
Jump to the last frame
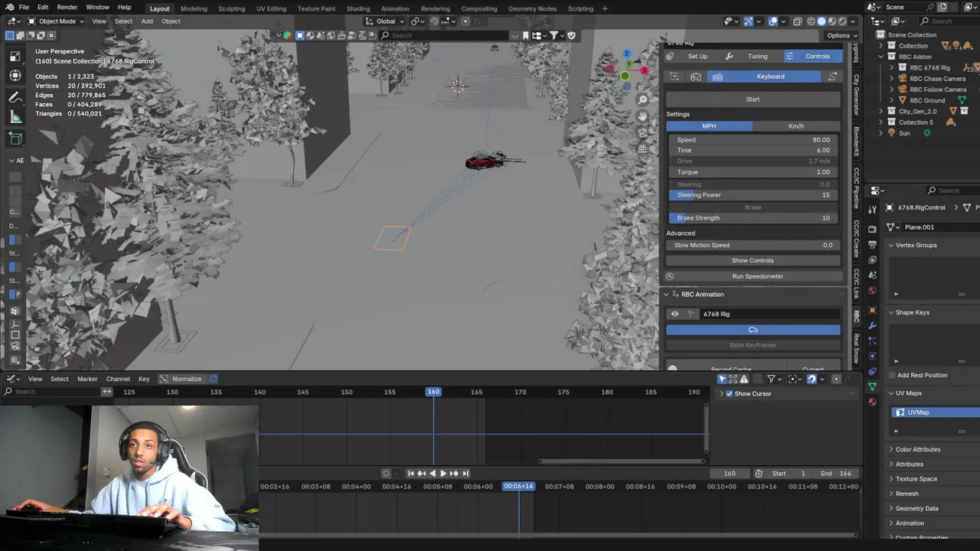click(465, 474)
